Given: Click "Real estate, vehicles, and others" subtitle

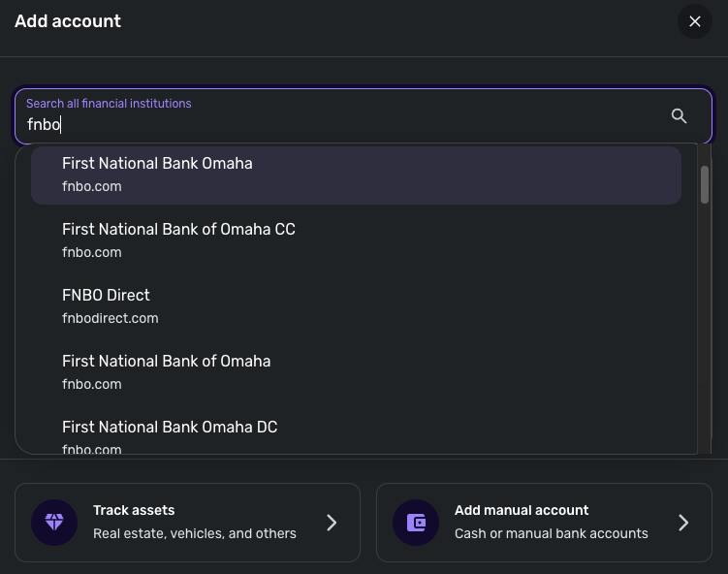Looking at the screenshot, I should click(195, 533).
